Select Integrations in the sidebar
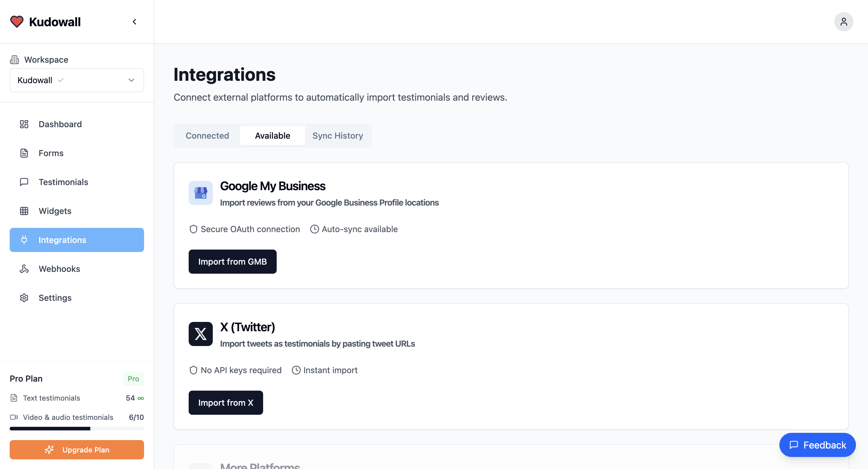This screenshot has width=868, height=469. [77, 240]
